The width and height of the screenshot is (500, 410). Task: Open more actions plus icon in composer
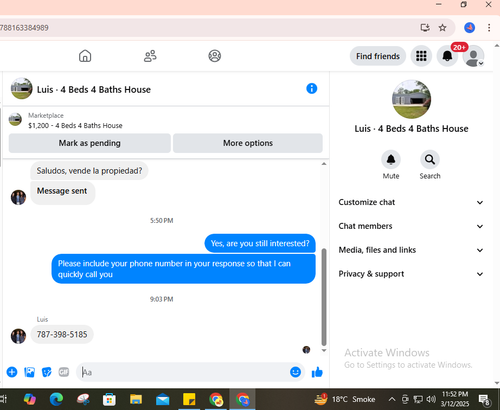12,372
